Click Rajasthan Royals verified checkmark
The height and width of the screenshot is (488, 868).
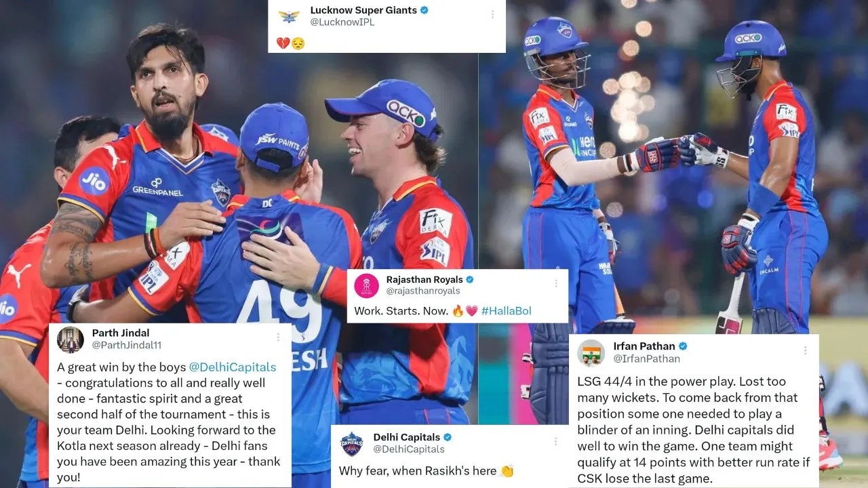point(469,279)
